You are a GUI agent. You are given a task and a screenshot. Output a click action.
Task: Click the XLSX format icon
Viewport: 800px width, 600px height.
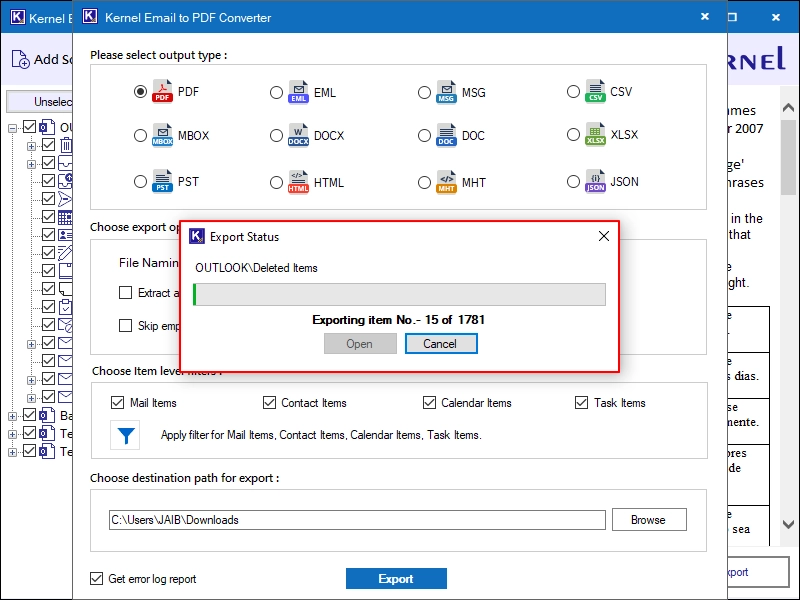pyautogui.click(x=595, y=134)
